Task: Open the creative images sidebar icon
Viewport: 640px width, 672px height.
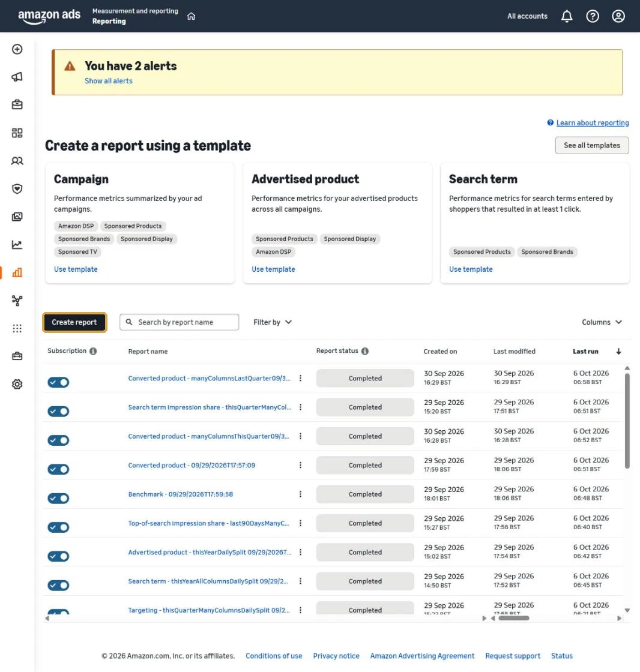Action: (x=17, y=217)
